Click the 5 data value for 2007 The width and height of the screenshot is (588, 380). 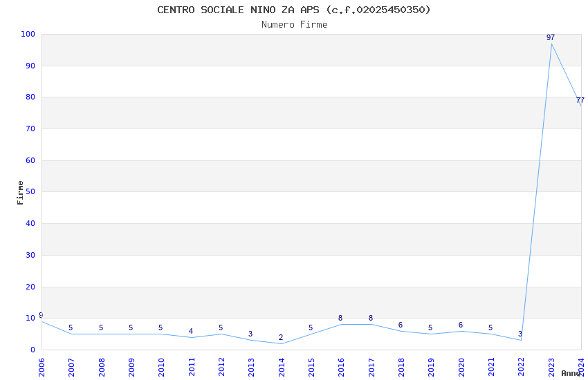pyautogui.click(x=71, y=328)
